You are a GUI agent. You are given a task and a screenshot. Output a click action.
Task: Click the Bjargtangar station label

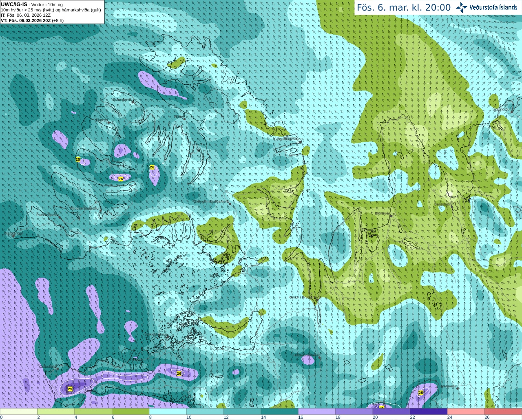[x=13, y=234]
